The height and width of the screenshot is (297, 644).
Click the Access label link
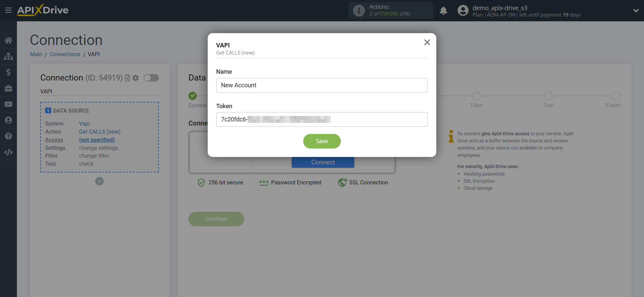pos(54,140)
